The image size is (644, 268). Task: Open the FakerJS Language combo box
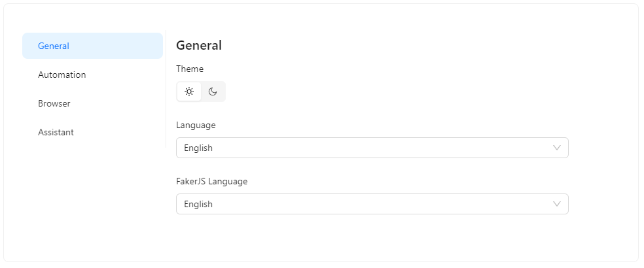pyautogui.click(x=372, y=204)
